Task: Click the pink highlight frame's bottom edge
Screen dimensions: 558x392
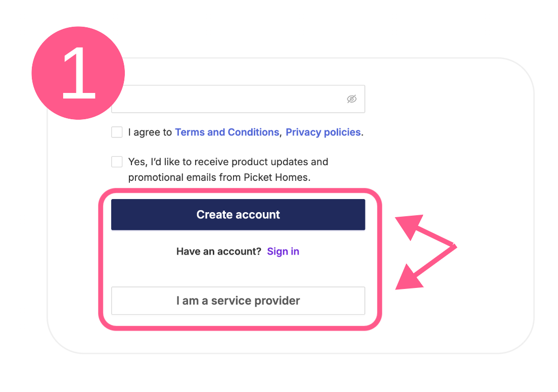Action: tap(240, 328)
